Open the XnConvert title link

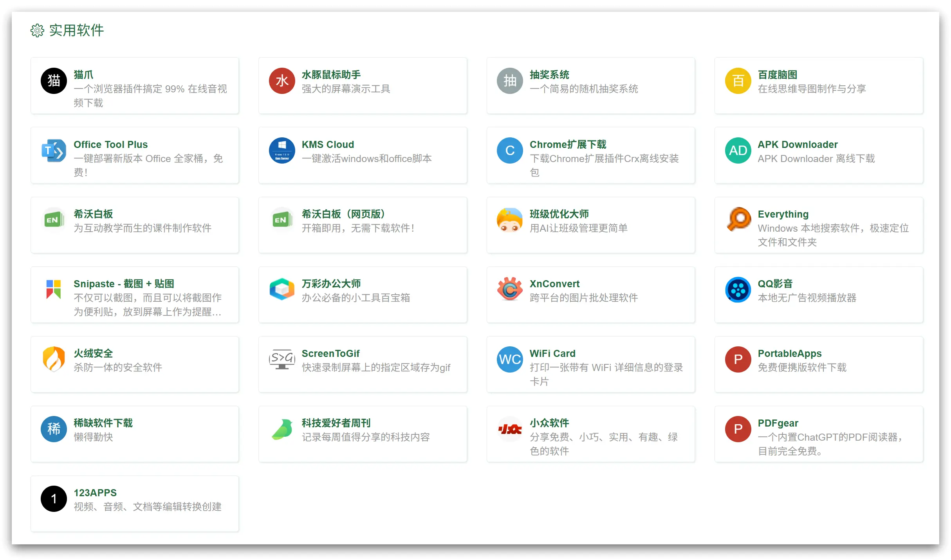pos(554,284)
